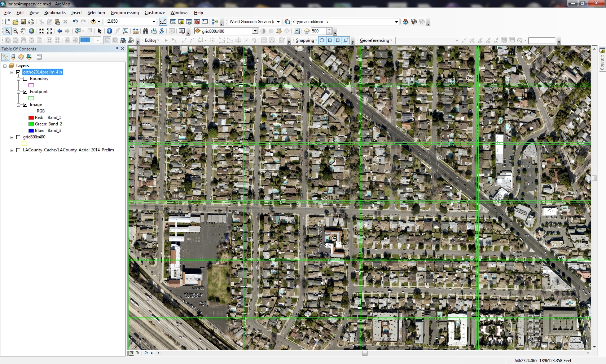Screen dimensions: 606x364
Task: Activate the Pan hand tool
Action: (x=23, y=31)
